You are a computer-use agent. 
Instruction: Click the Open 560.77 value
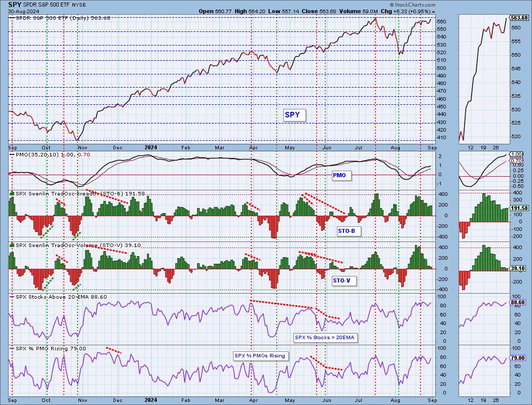[x=215, y=11]
